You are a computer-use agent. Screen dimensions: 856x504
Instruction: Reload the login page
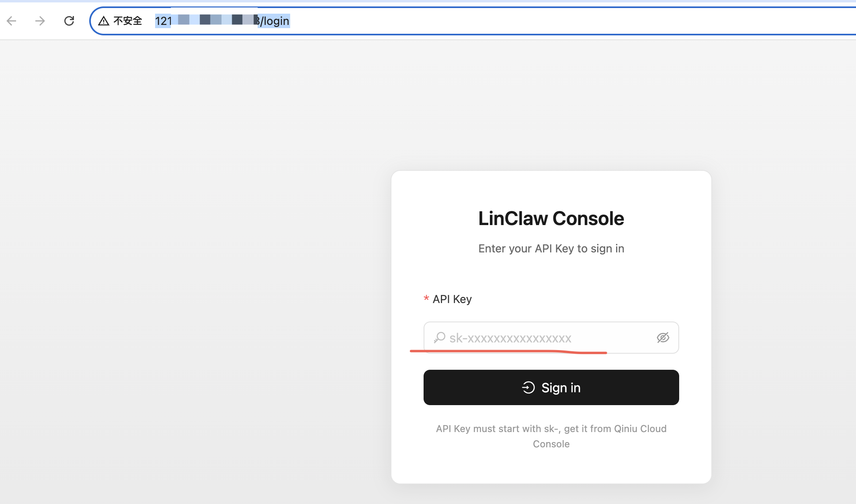(x=69, y=21)
